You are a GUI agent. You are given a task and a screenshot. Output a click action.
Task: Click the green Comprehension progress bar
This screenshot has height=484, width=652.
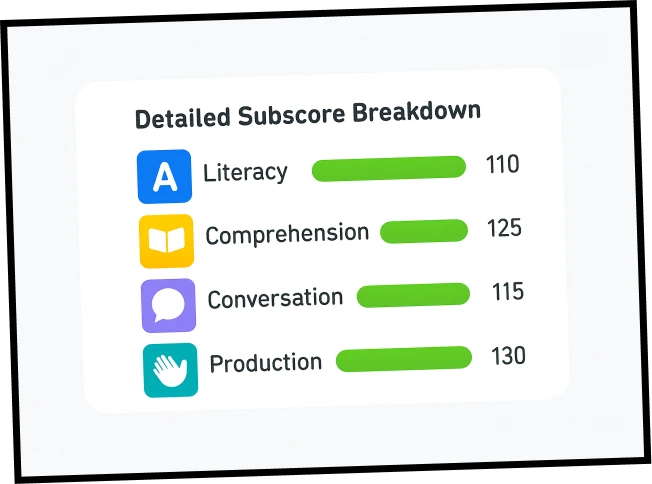[x=424, y=231]
